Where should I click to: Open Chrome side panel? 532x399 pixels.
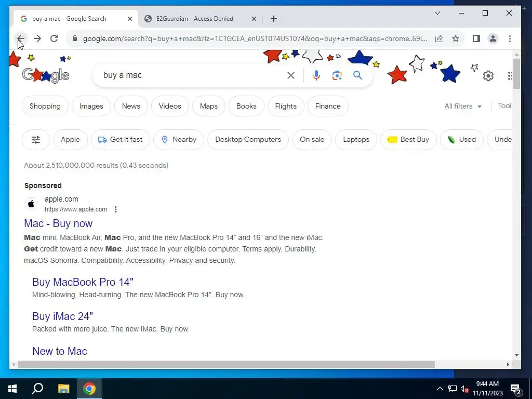pyautogui.click(x=476, y=38)
